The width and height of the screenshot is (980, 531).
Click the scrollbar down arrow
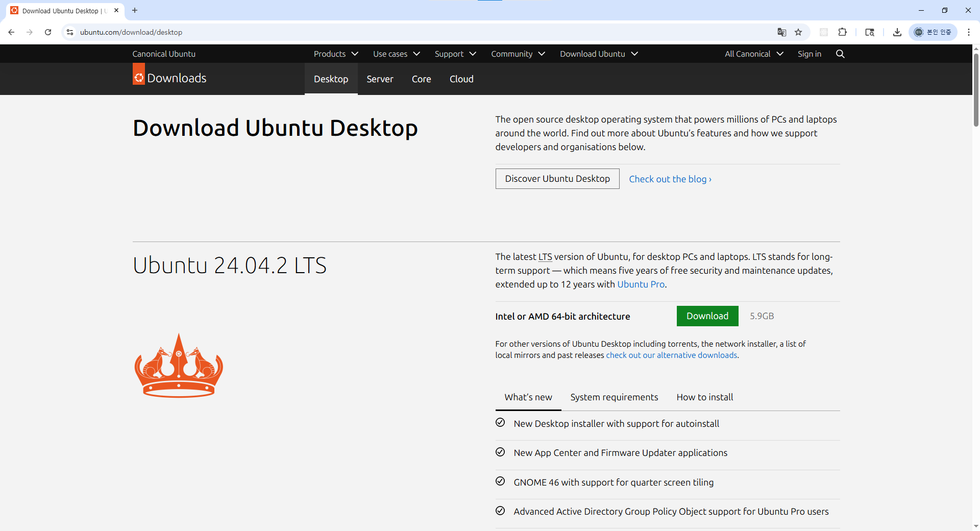coord(976,526)
